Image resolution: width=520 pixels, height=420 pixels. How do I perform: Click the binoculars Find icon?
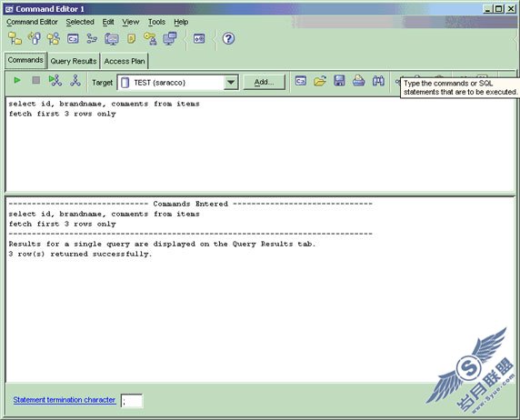tap(378, 81)
